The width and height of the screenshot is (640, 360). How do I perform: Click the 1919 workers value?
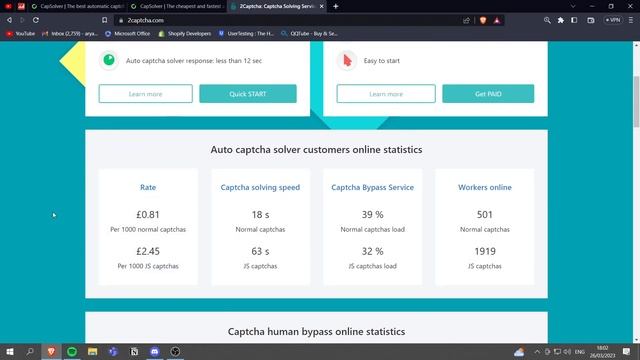tap(484, 251)
